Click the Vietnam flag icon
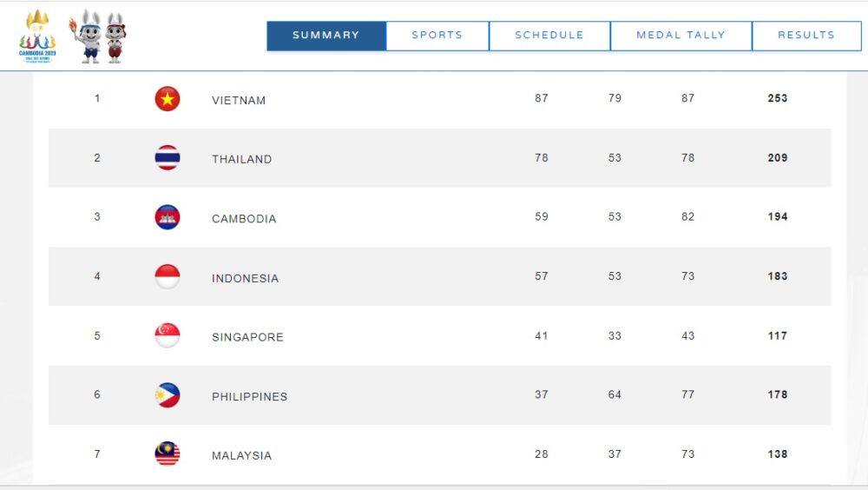Screen dimensions: 868x490 [x=168, y=99]
